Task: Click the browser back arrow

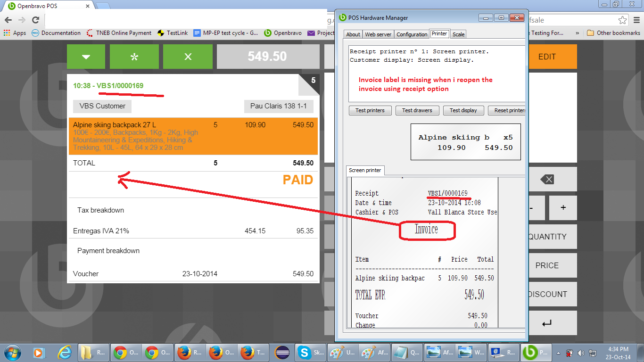Action: pos(8,20)
